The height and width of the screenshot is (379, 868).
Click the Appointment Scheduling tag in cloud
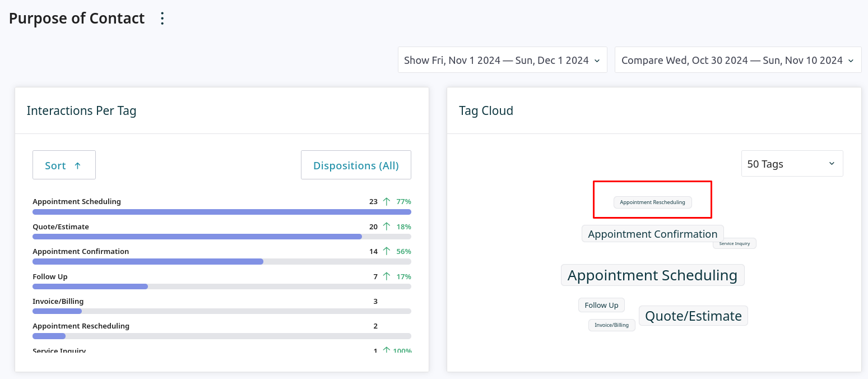652,275
